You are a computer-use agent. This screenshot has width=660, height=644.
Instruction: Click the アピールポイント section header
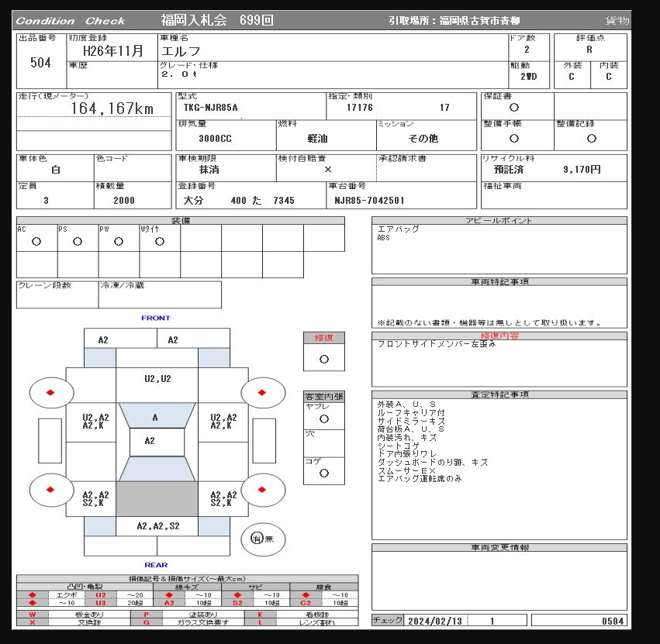pos(499,221)
